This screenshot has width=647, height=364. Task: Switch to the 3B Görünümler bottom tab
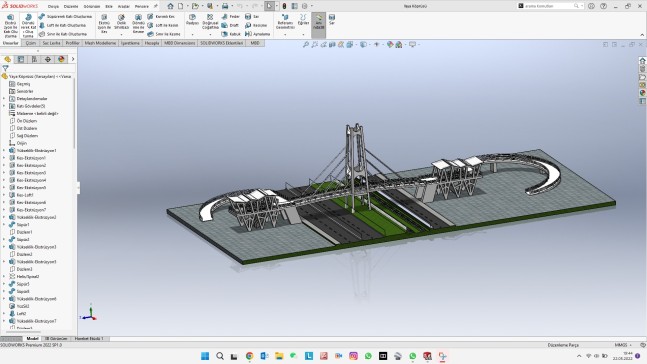point(56,338)
